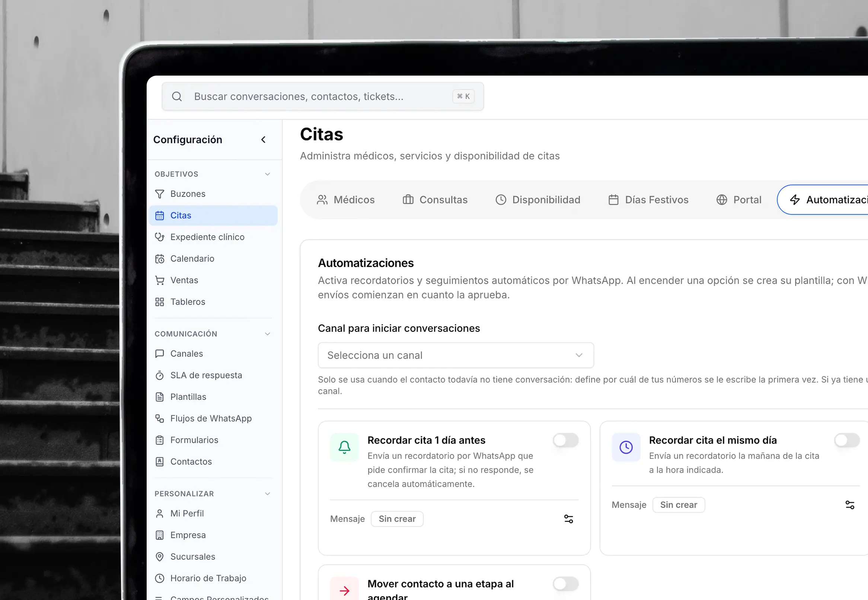Click Sin crear badge under mismo día reminder

pyautogui.click(x=679, y=505)
